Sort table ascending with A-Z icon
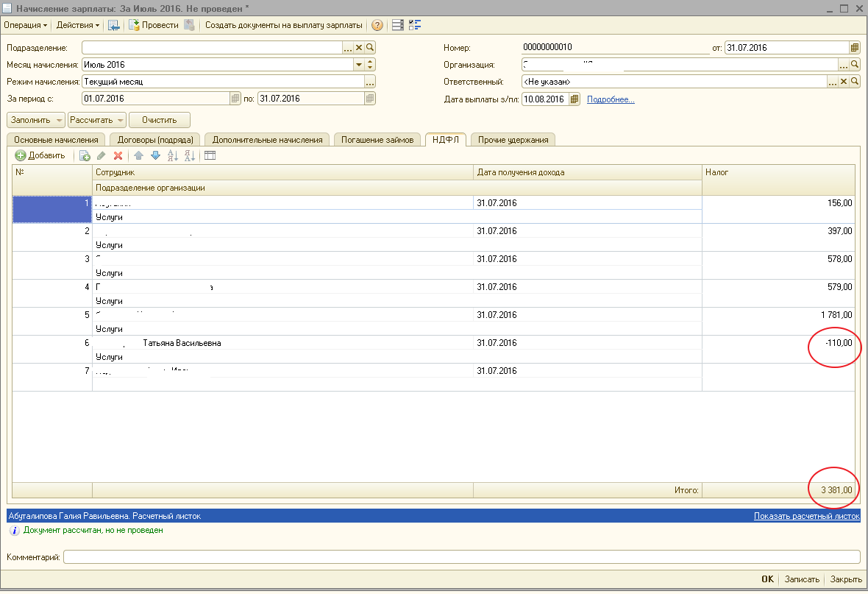868x594 pixels. pyautogui.click(x=173, y=155)
